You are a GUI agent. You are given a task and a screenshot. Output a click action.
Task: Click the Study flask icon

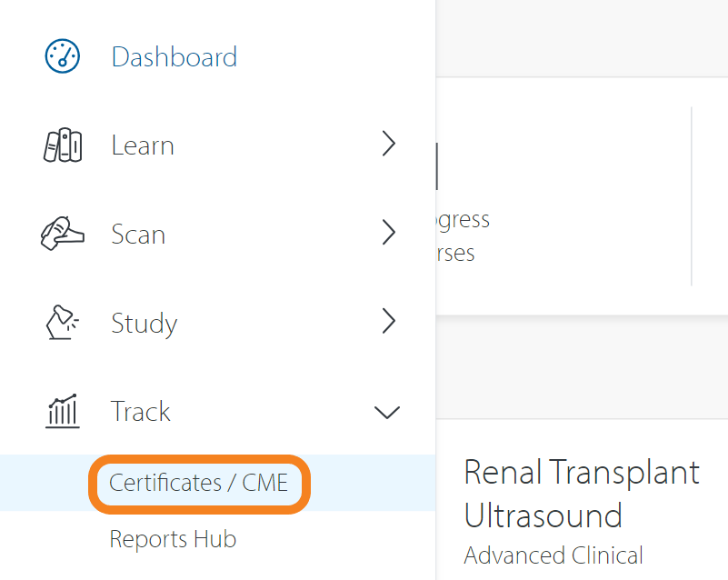[62, 323]
